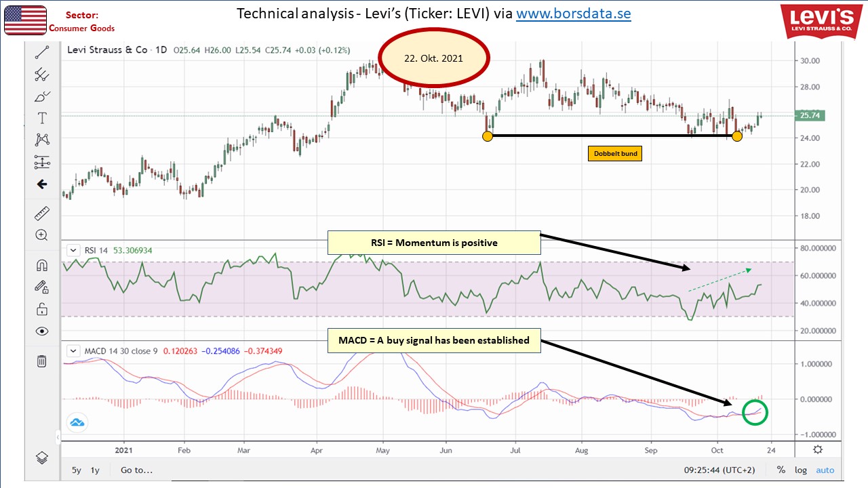Select the brush drawing tool

pos(42,96)
